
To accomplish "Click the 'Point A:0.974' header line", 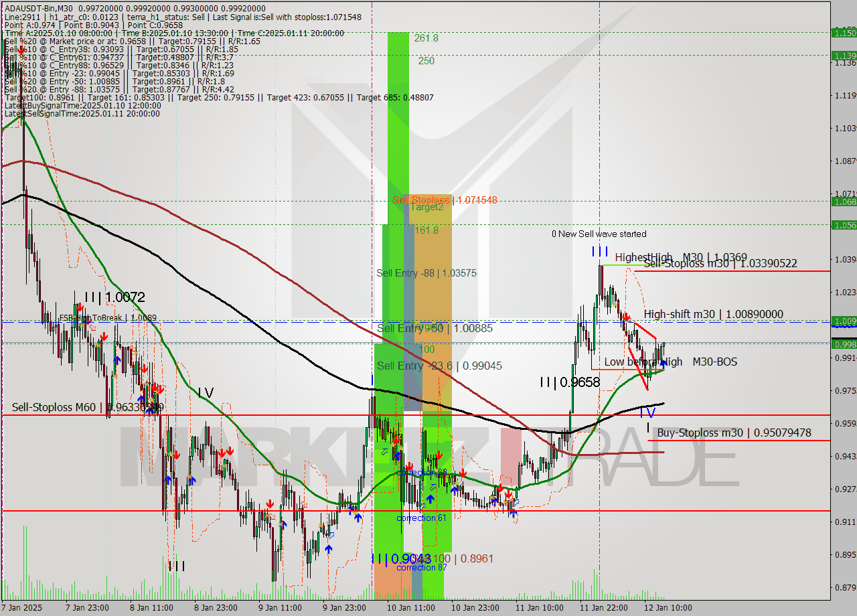I will 95,25.
